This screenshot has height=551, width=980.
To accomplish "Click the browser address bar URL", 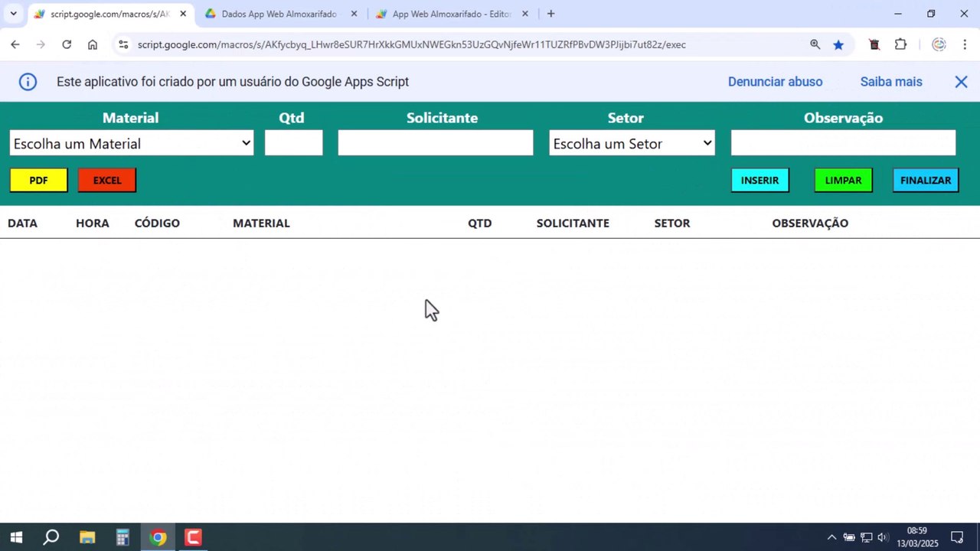I will 412,44.
